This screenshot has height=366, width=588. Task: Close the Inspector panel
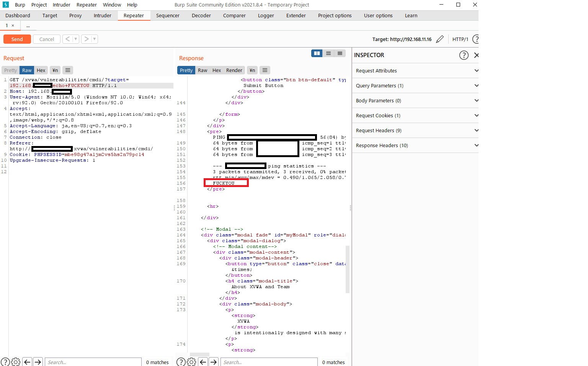click(476, 55)
